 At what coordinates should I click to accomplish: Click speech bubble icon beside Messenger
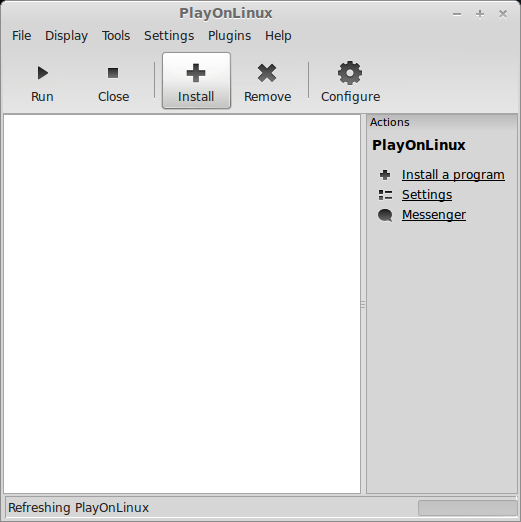[x=385, y=215]
